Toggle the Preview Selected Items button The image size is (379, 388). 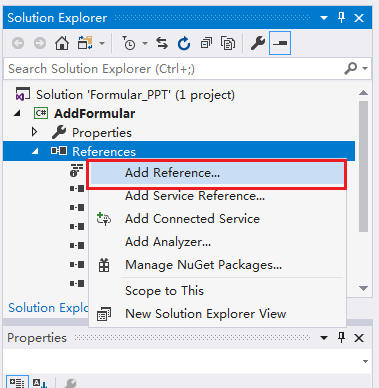point(280,43)
